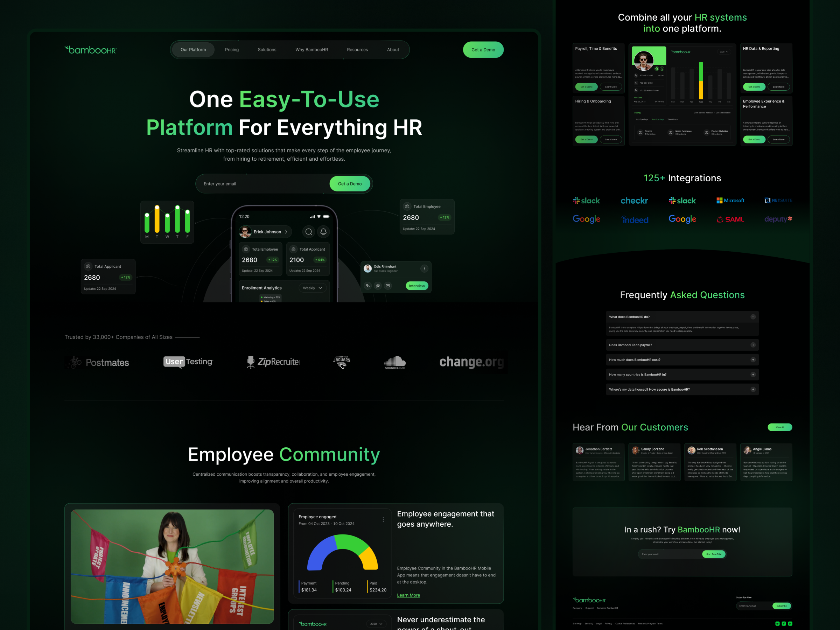
Task: Open the chat icon on Odis Rhinehart's card
Action: [378, 286]
